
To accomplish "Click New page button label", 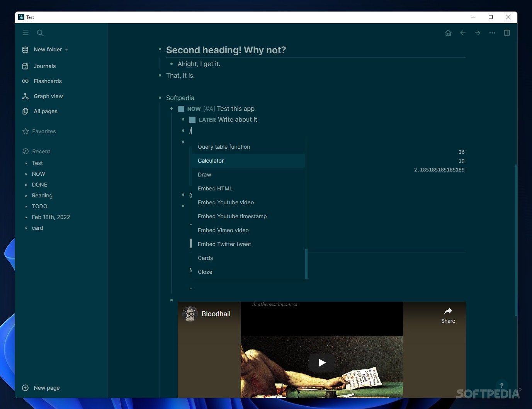I will pyautogui.click(x=46, y=388).
